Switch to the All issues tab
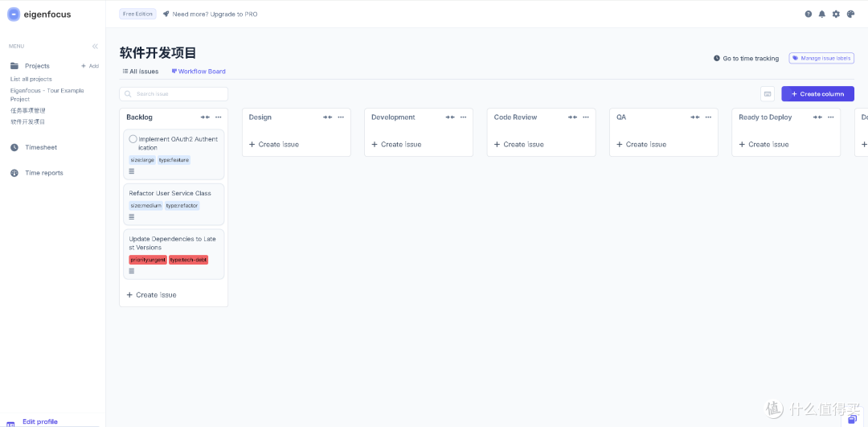868x427 pixels. [x=141, y=72]
